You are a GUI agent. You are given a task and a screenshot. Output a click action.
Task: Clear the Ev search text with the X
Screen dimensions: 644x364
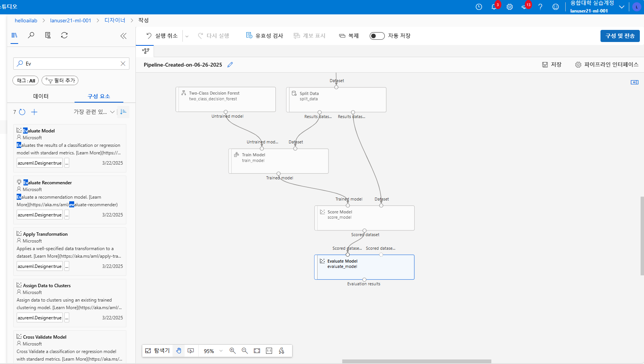(123, 64)
